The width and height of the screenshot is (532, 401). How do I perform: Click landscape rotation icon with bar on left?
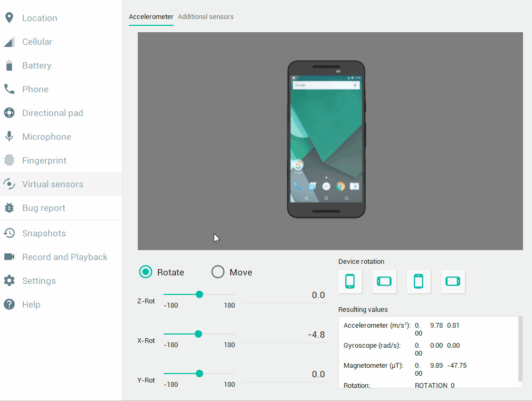384,281
